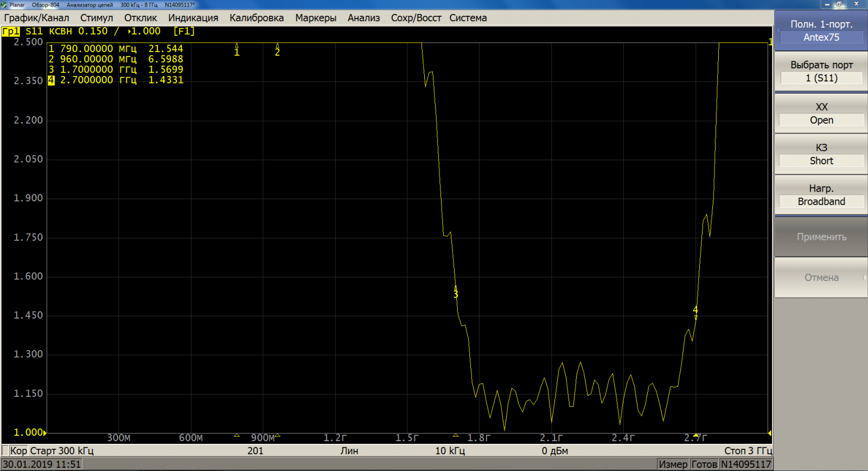This screenshot has height=471, width=868.
Task: Open the Анализ menu
Action: coord(363,18)
